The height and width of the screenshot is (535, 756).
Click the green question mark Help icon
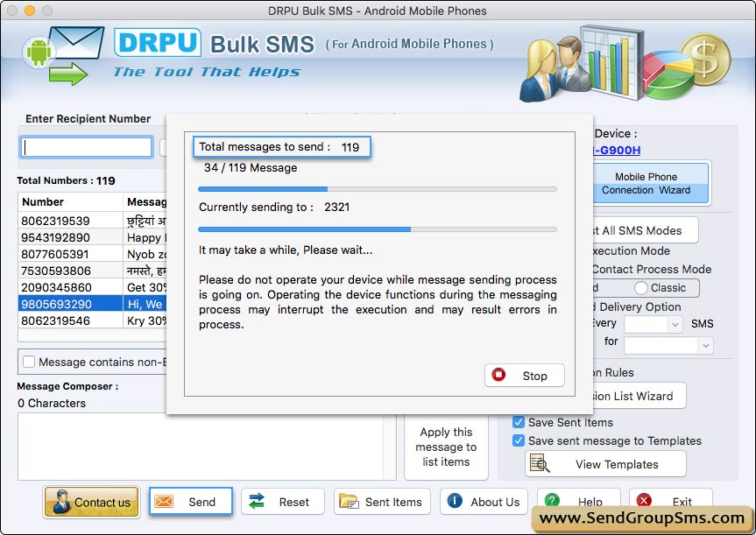click(552, 500)
